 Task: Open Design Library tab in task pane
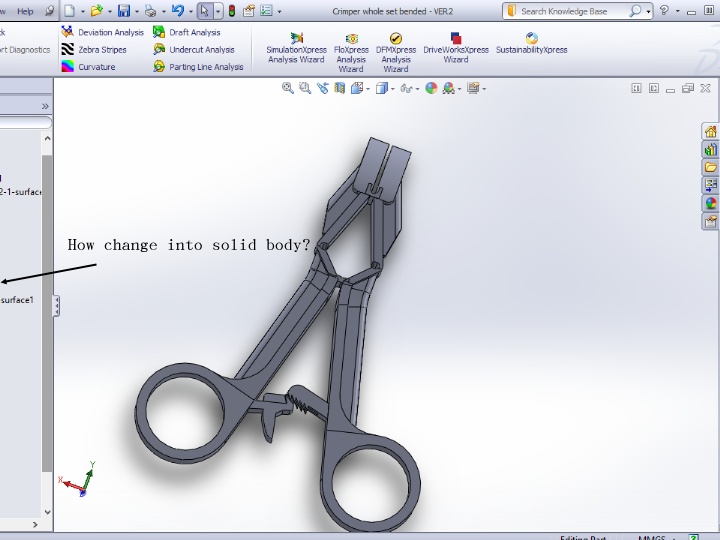point(710,149)
